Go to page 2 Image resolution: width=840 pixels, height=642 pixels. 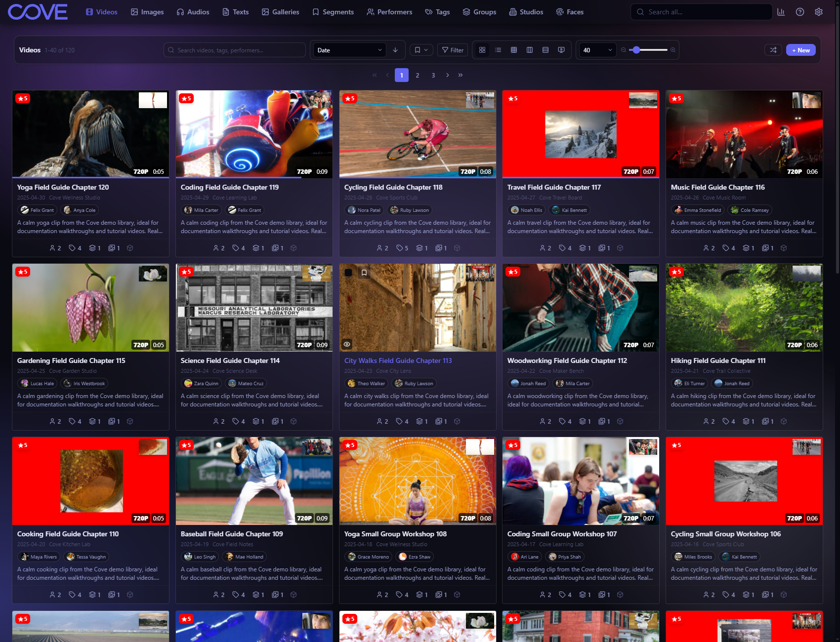pos(418,75)
